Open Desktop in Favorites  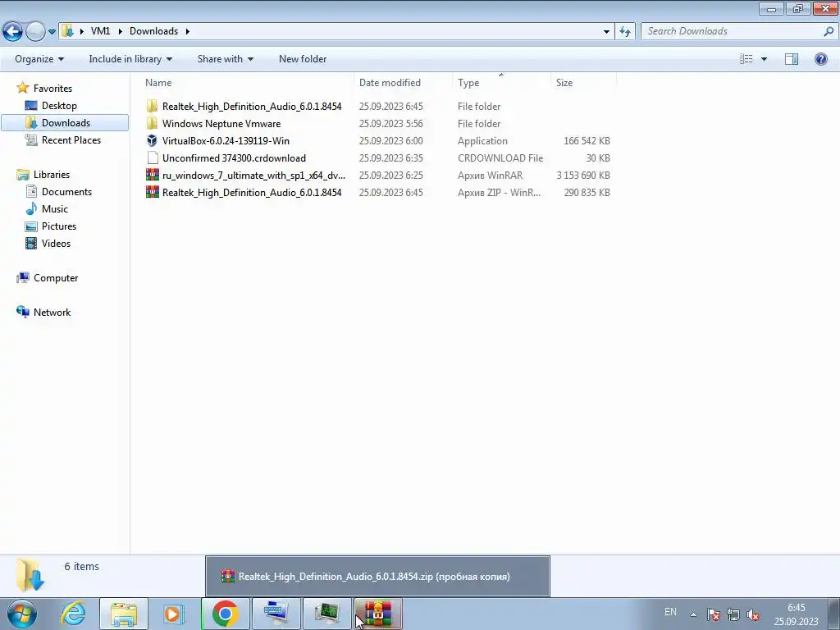[x=59, y=106]
